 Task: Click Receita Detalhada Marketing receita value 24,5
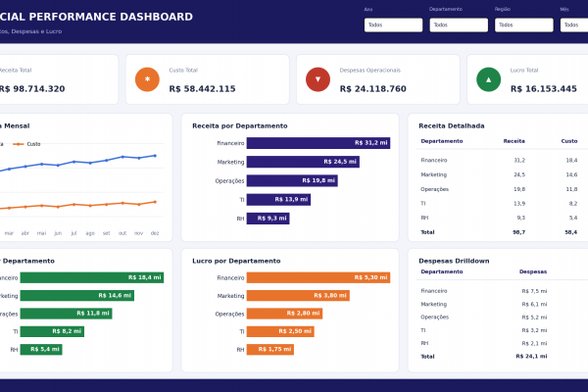[x=519, y=174]
